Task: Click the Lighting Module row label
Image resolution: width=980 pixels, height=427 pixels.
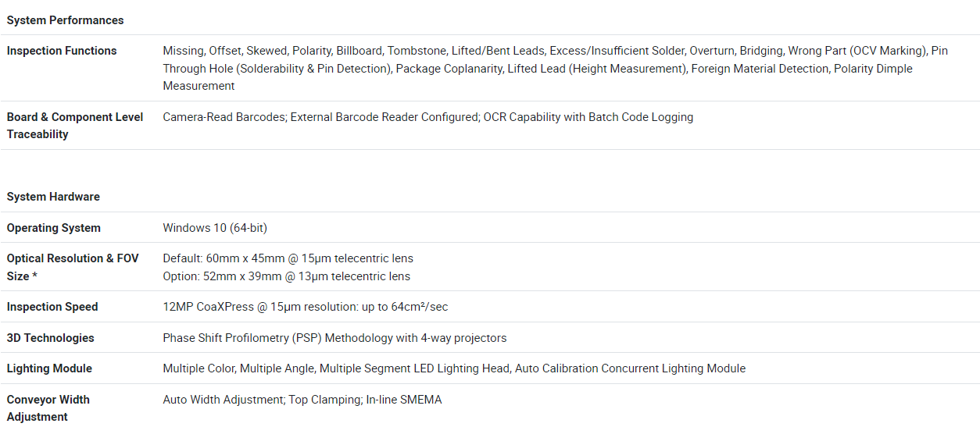Action: tap(49, 368)
